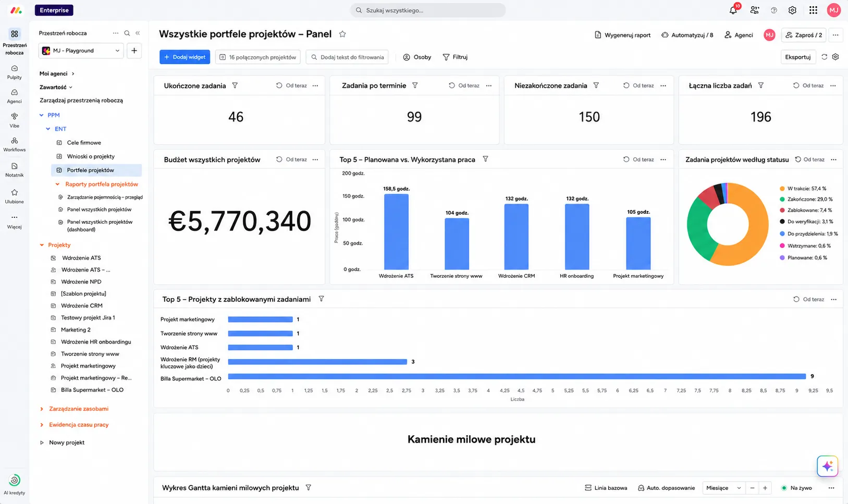Star the dashboard title as favorite
Image resolution: width=848 pixels, height=504 pixels.
(342, 34)
